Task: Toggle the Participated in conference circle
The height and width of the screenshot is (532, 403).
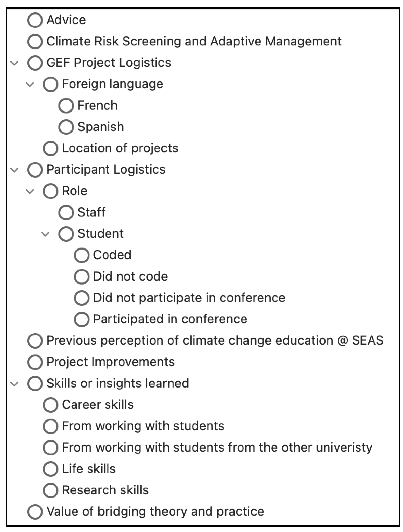Action: [82, 319]
